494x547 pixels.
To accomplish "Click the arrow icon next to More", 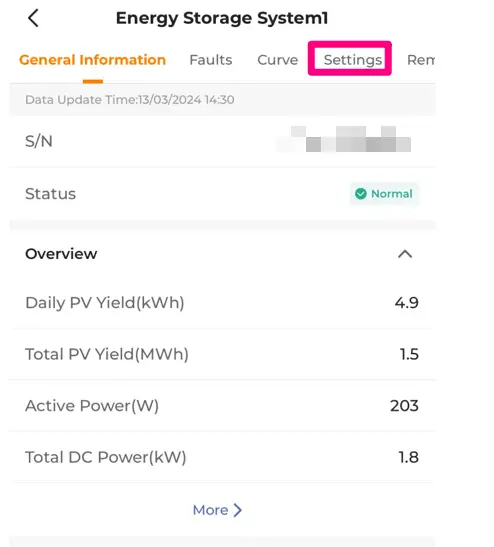I will [238, 510].
